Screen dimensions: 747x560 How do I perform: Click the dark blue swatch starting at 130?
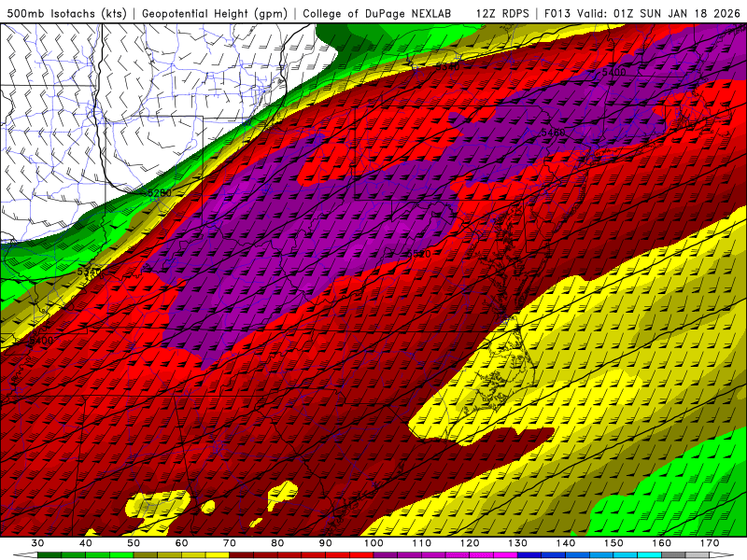pyautogui.click(x=529, y=555)
